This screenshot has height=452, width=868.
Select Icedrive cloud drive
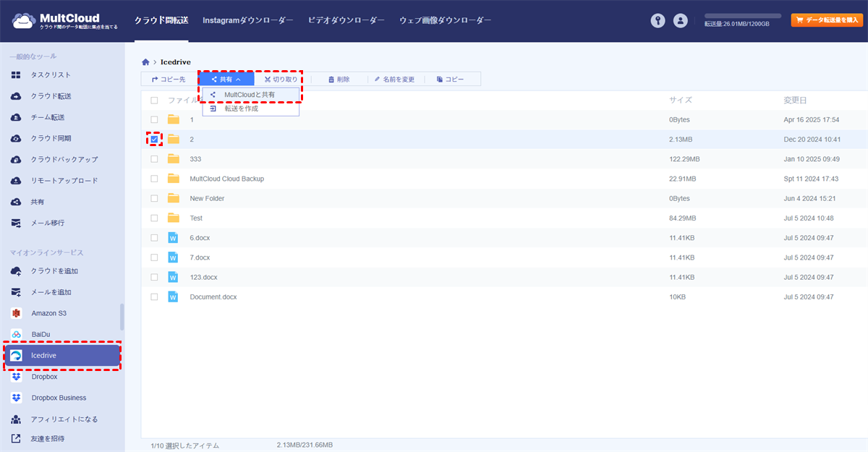62,355
